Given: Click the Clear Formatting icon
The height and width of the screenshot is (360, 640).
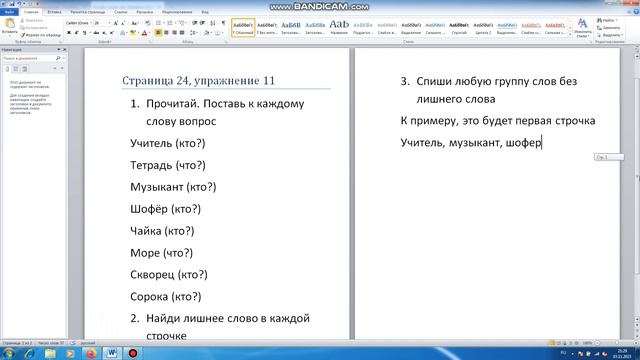Looking at the screenshot, I should point(148,23).
